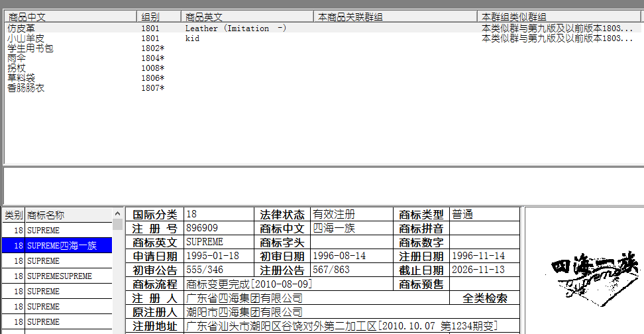The height and width of the screenshot is (334, 644).
Task: Select the 小山羊皮 goods row
Action: (323, 38)
